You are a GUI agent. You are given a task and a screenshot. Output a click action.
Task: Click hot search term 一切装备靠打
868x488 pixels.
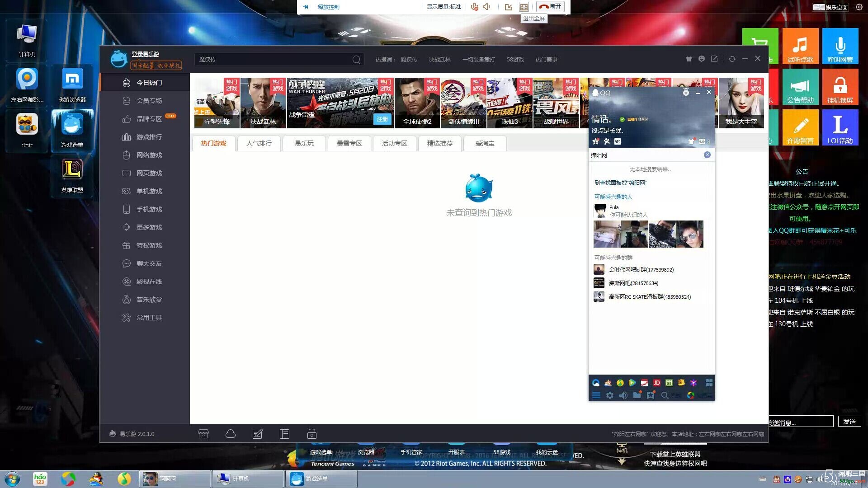tap(478, 60)
